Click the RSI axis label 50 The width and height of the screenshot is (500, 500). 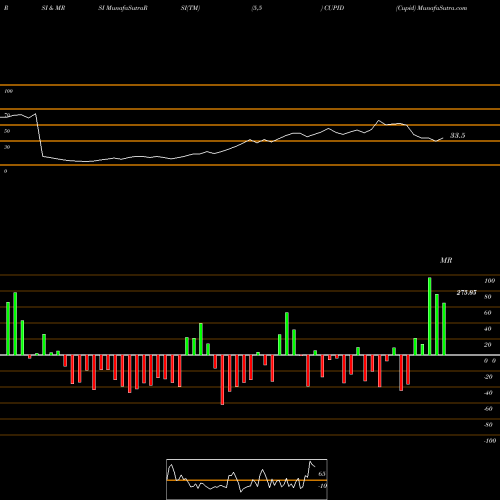(x=7, y=131)
